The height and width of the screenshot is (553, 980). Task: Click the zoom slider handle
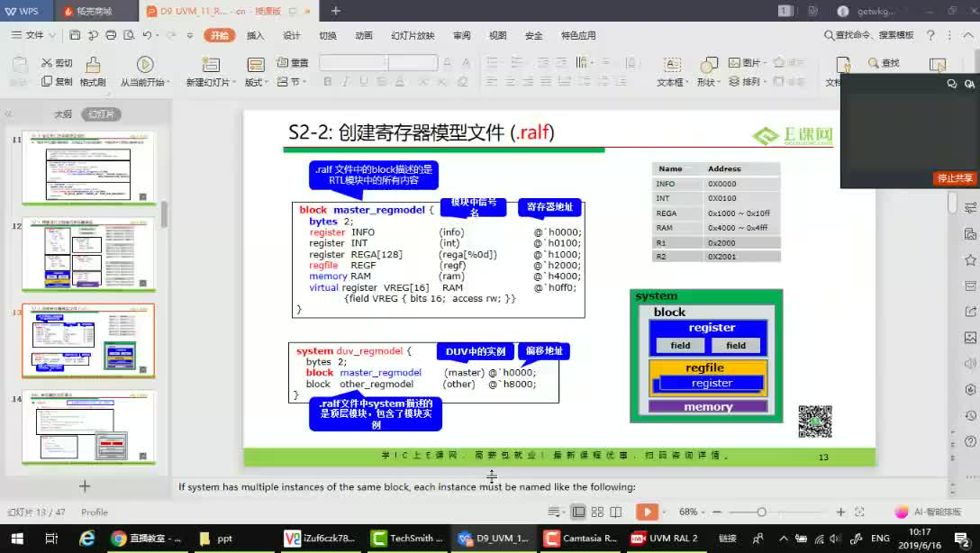click(x=761, y=512)
